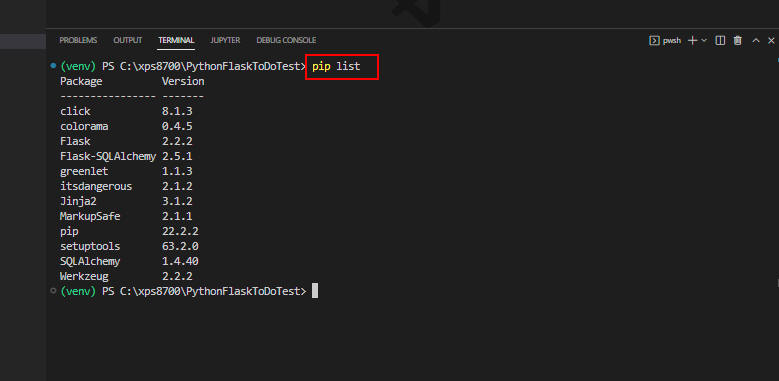Switch to DEBUG CONSOLE tab
This screenshot has height=381, width=779.
coord(286,40)
